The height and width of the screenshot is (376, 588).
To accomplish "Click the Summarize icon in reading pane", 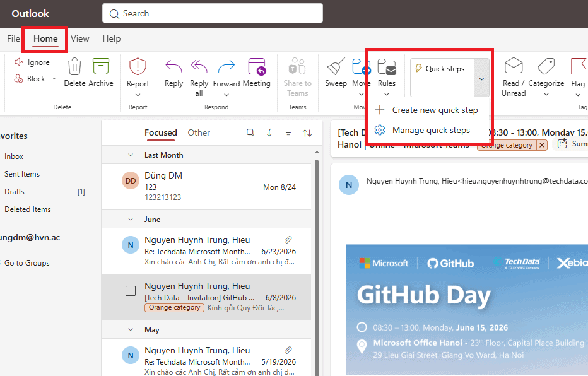I will (x=563, y=144).
